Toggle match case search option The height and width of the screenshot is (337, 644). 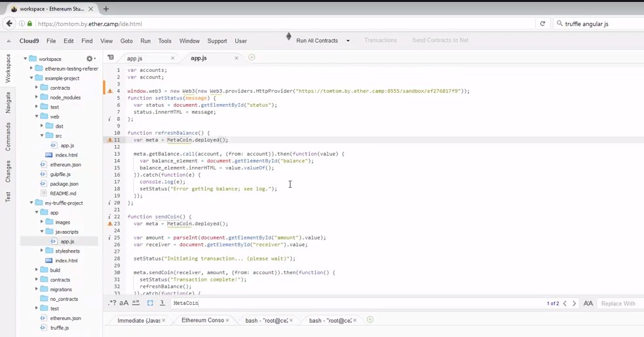tap(124, 303)
